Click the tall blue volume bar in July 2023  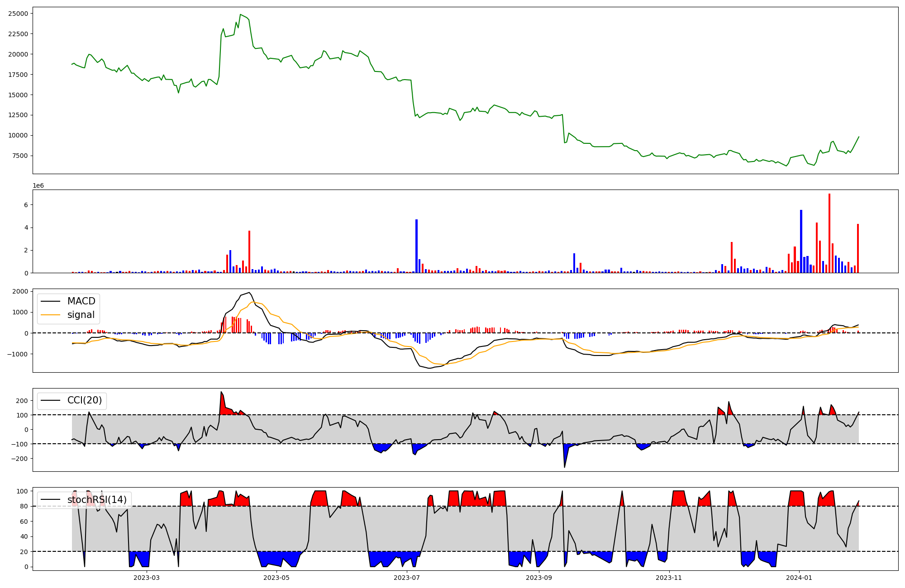point(416,246)
